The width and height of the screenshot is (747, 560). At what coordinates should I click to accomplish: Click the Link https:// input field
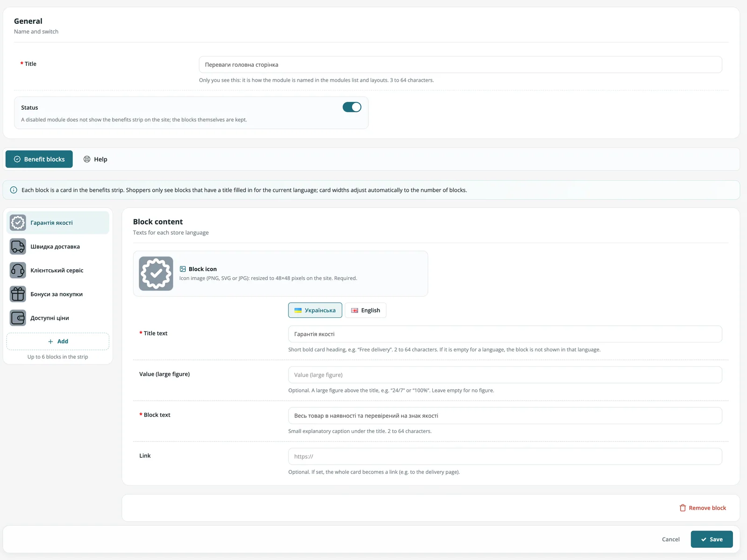[x=505, y=456]
